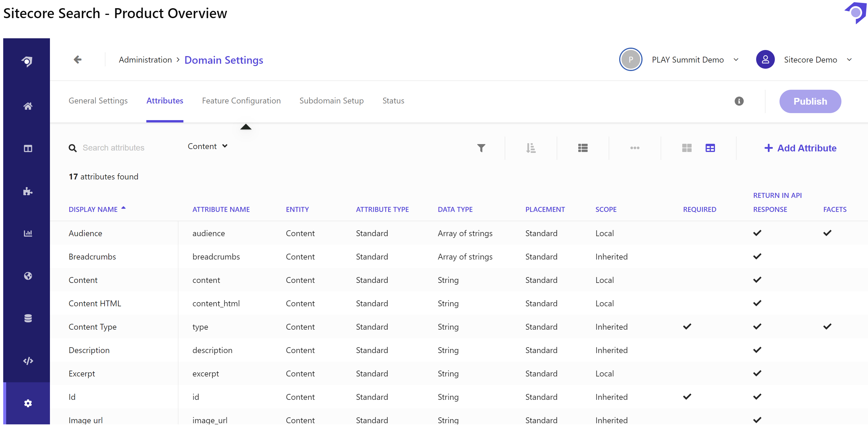
Task: Open analytics chart icon in sidebar
Action: point(28,234)
